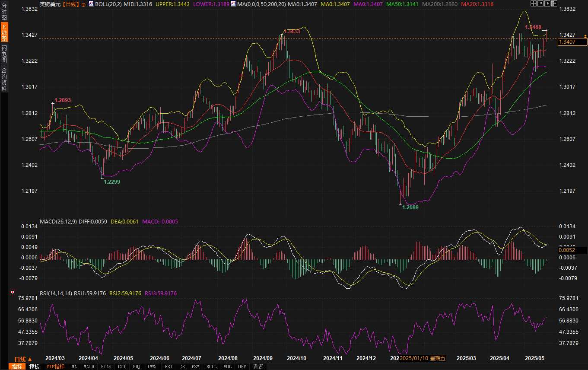Click the MA200:1.2880 legend
The height and width of the screenshot is (370, 588).
(x=439, y=4)
